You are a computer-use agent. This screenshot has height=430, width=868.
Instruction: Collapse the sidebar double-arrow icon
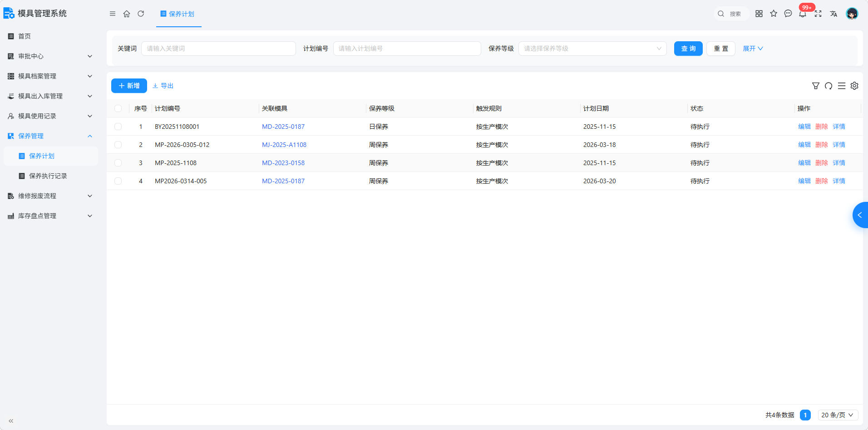tap(11, 421)
